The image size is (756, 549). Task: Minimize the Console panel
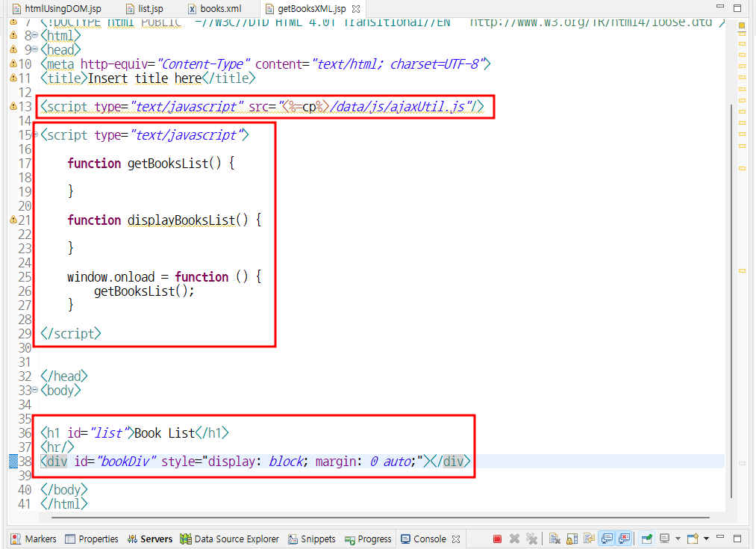pyautogui.click(x=720, y=536)
